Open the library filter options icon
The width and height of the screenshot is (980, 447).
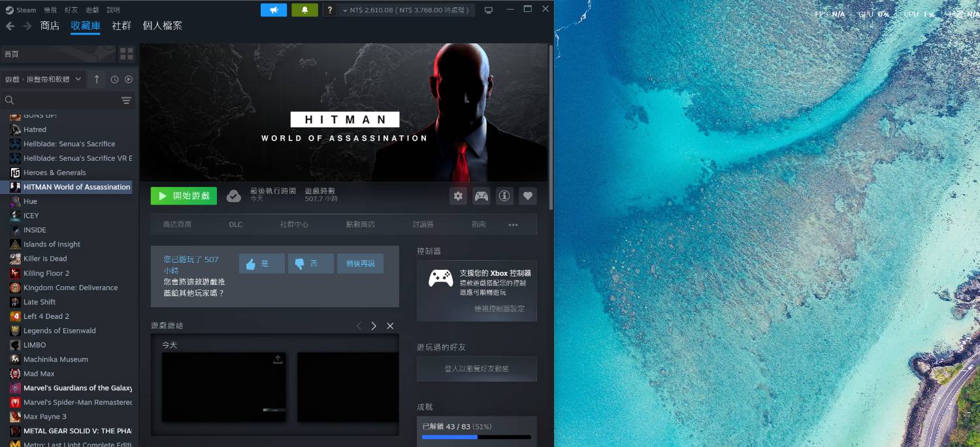126,100
